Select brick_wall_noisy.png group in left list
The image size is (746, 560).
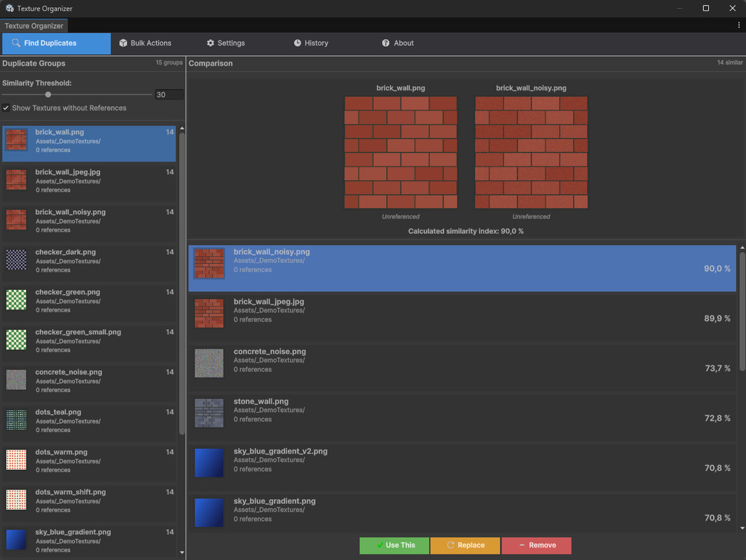[x=89, y=223]
